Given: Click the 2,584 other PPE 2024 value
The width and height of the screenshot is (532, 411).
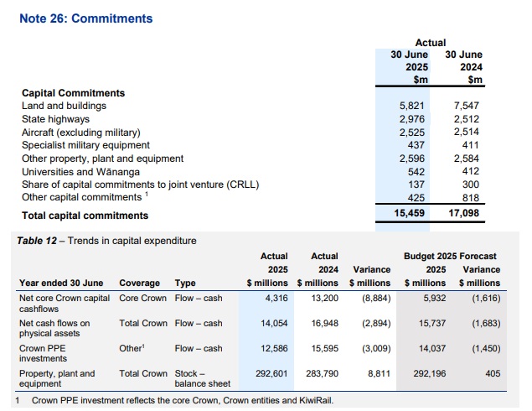Looking at the screenshot, I should tap(467, 159).
